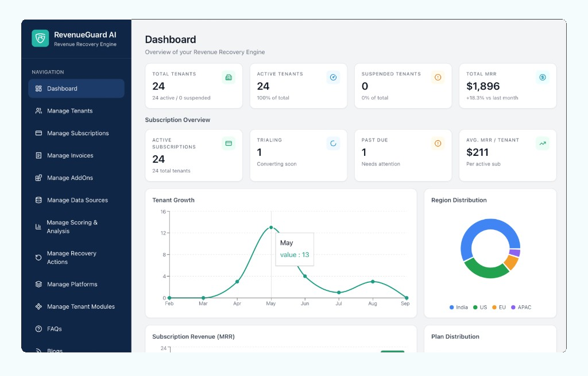Click the "Tenant Growth" chart title
Screen dimensions: 588x376
tap(173, 200)
